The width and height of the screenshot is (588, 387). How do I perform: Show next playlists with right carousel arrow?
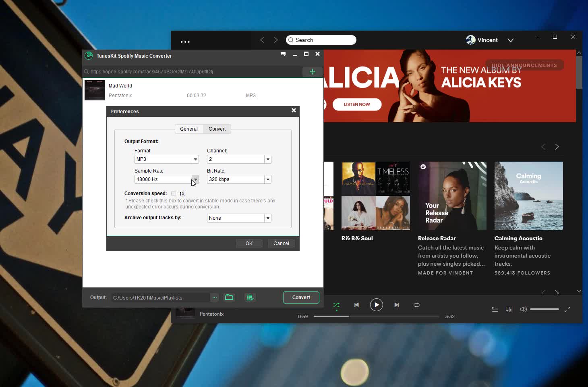[x=557, y=147]
